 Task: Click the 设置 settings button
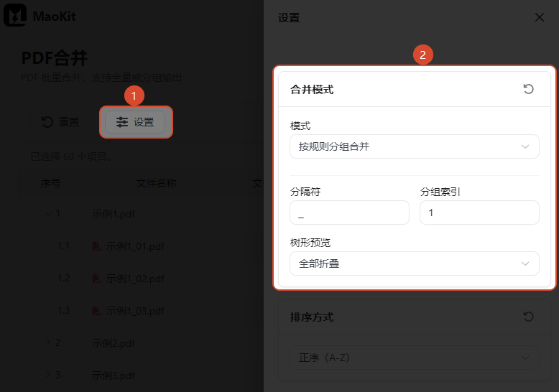pyautogui.click(x=135, y=122)
